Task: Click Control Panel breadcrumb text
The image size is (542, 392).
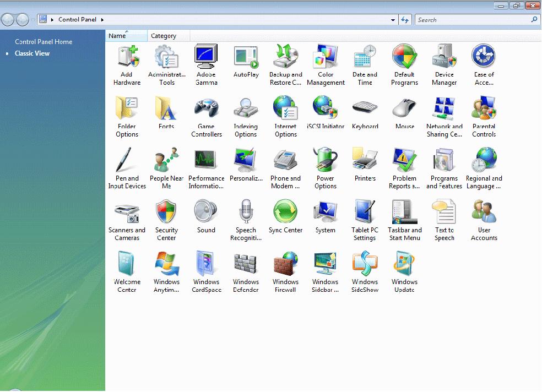Action: click(x=78, y=20)
